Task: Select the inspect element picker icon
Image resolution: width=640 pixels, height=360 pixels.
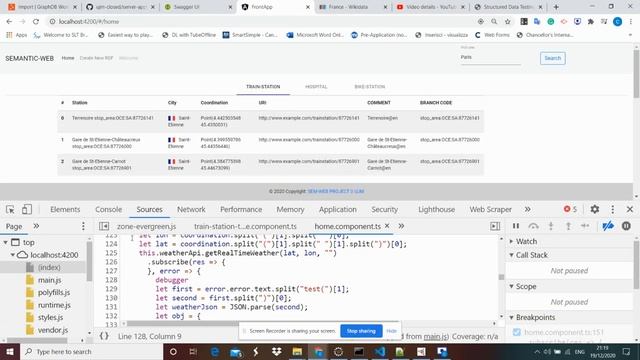Action: [11, 209]
